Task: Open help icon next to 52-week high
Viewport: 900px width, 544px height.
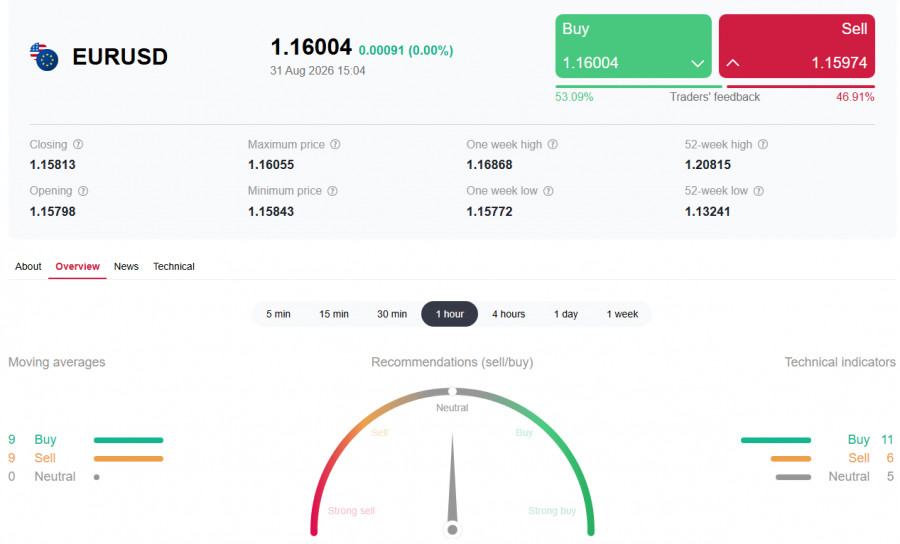Action: 763,145
